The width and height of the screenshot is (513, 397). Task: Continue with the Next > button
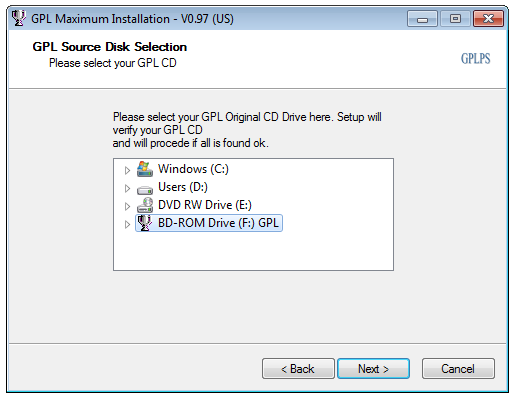tap(373, 369)
